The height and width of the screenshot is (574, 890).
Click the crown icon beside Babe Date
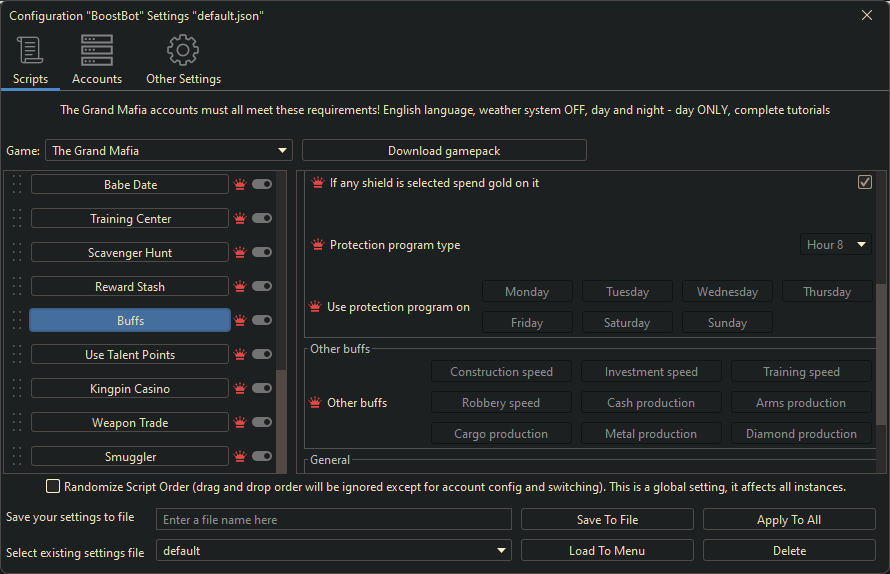point(240,185)
